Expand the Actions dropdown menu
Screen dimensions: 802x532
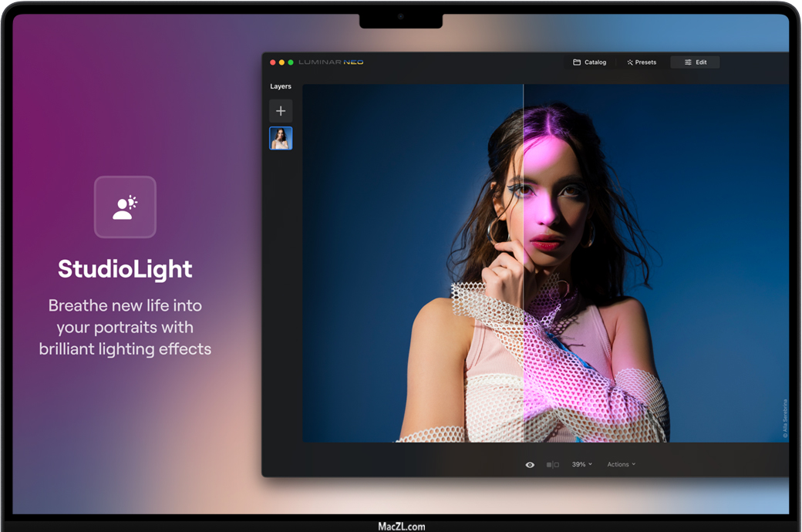(x=621, y=465)
